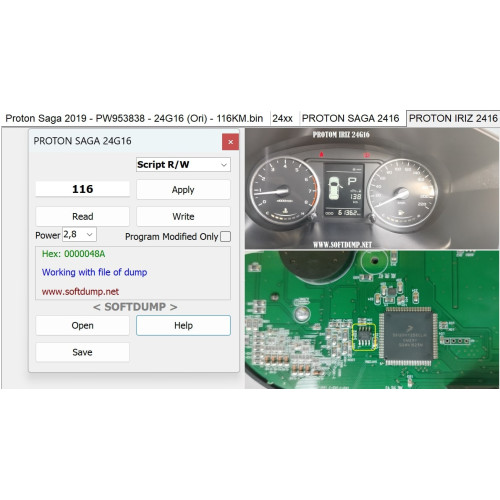The width and height of the screenshot is (500, 500).
Task: Click the mileage field showing 116
Action: coord(82,189)
